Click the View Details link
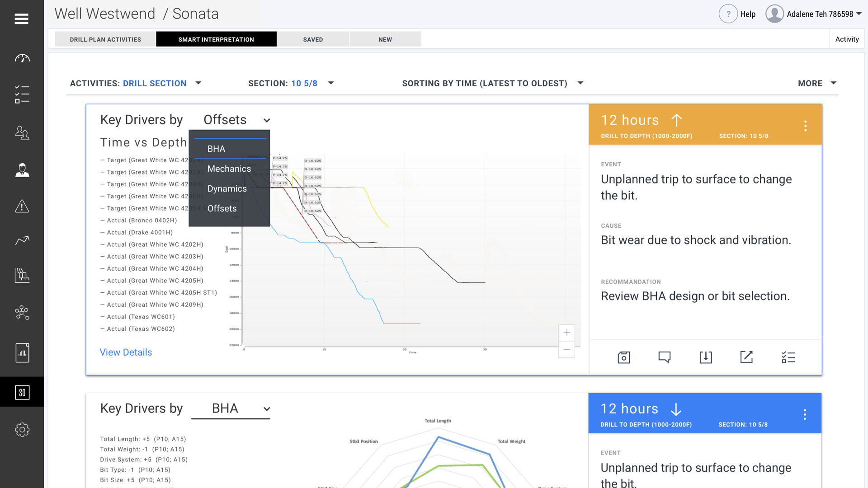The height and width of the screenshot is (488, 868). click(x=126, y=352)
